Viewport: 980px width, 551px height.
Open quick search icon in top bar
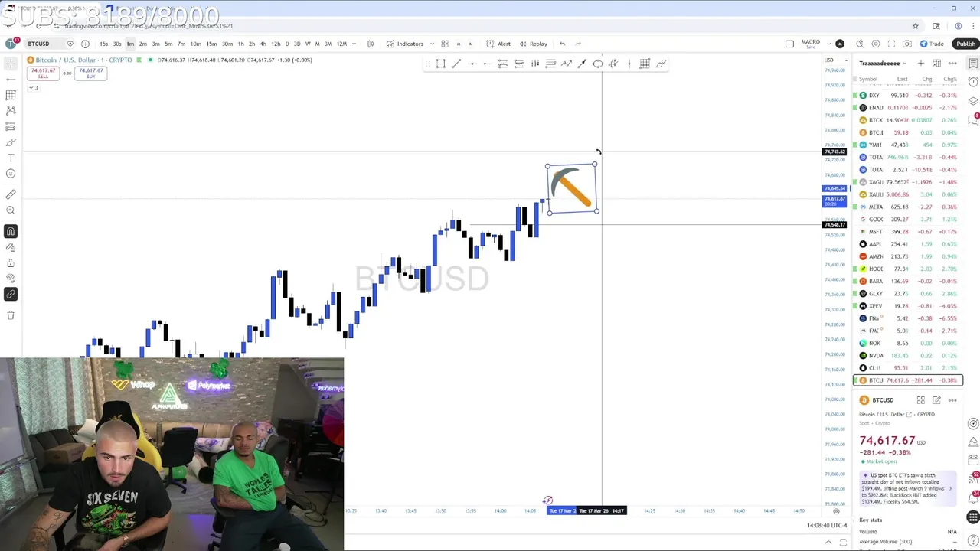[x=860, y=44]
